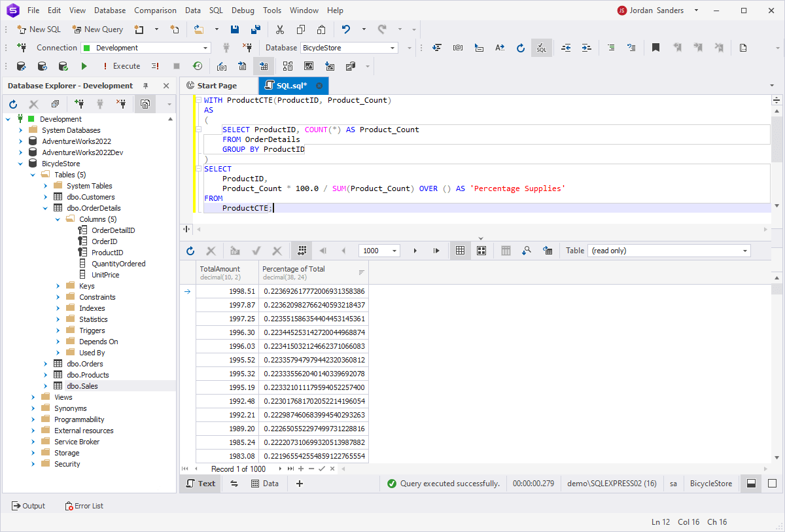The height and width of the screenshot is (532, 785).
Task: Switch to the Start Page tab
Action: [217, 86]
